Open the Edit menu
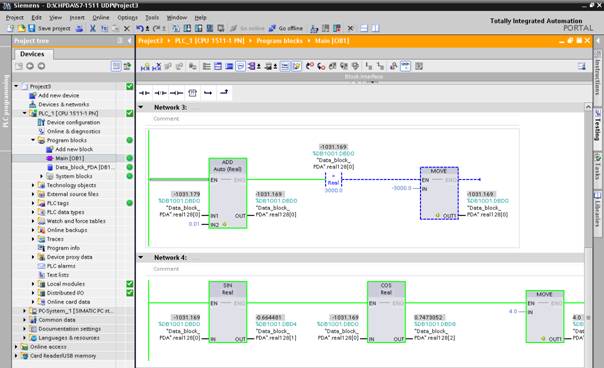 click(x=37, y=18)
